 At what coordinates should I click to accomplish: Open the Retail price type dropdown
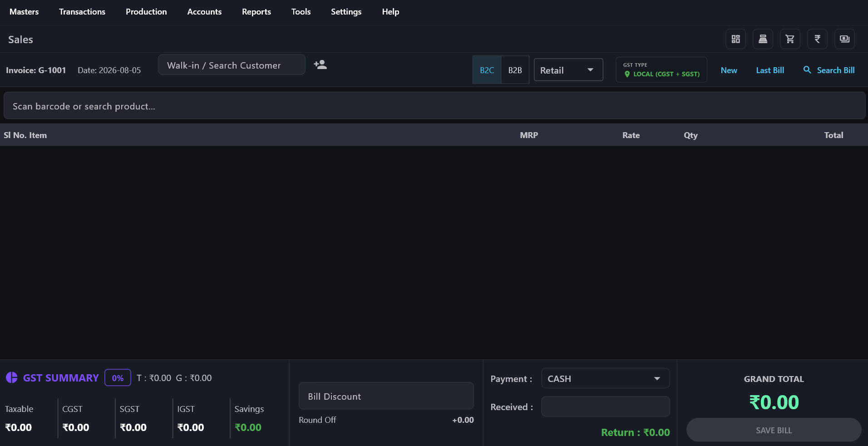[568, 70]
